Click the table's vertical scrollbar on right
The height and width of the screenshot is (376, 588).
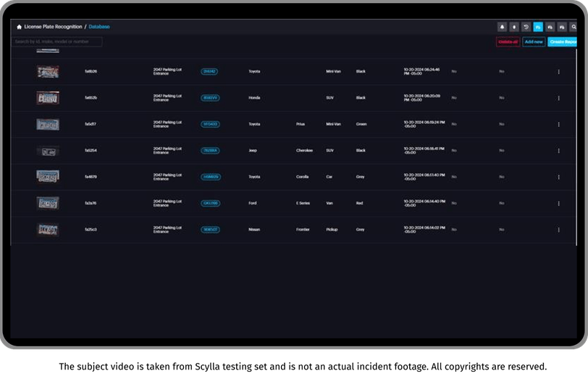click(576, 146)
